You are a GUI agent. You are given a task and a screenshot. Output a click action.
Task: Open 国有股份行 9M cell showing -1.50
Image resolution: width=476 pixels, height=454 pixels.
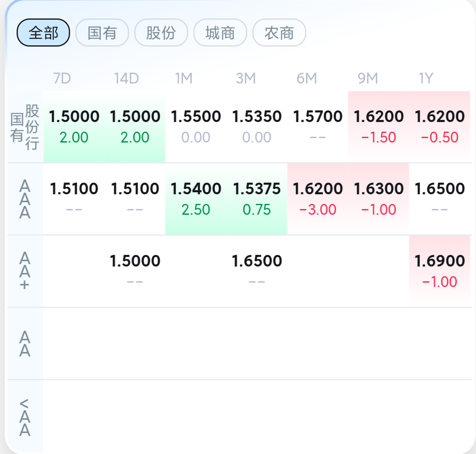pyautogui.click(x=378, y=127)
